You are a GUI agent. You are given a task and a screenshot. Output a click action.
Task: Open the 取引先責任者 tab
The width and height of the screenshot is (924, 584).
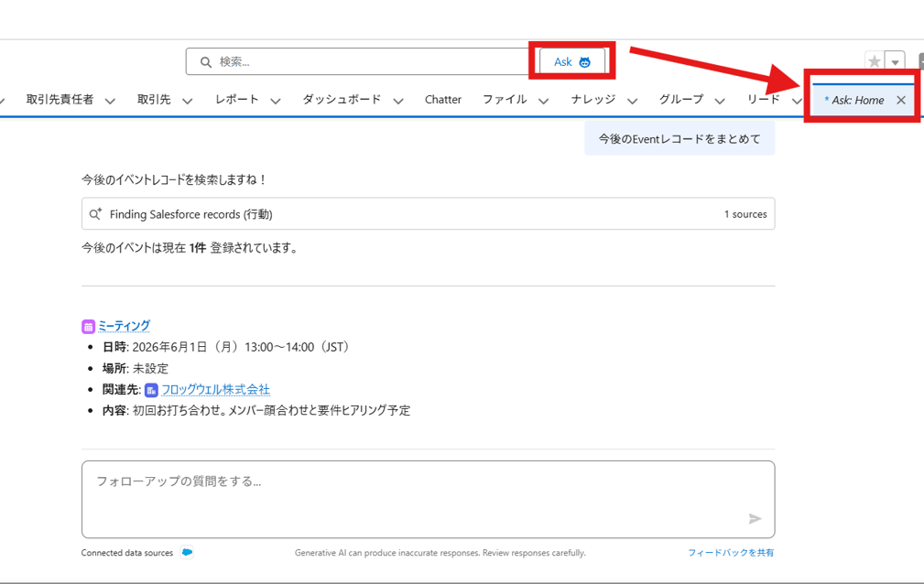(60, 100)
